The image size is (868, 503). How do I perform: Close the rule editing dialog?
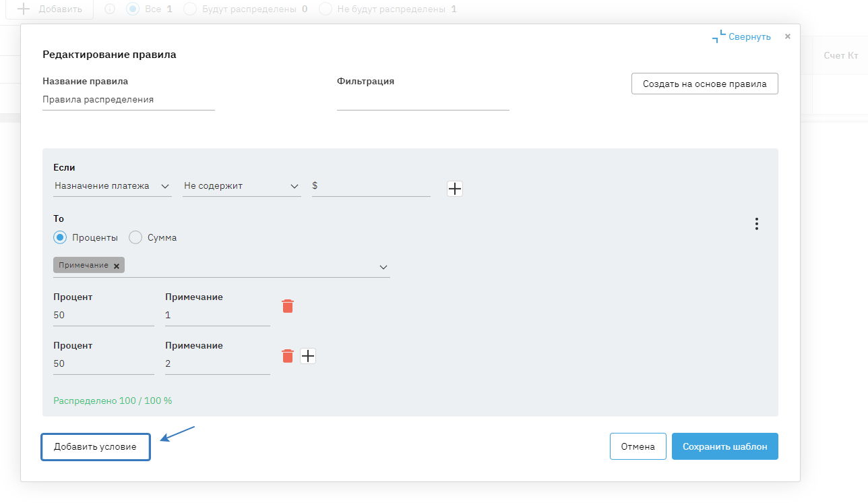(x=787, y=36)
